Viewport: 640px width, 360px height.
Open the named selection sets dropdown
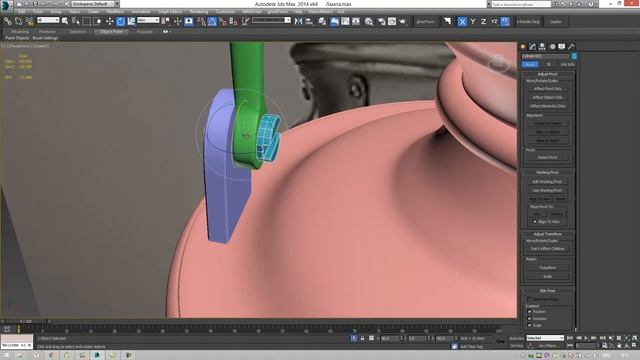[x=271, y=20]
